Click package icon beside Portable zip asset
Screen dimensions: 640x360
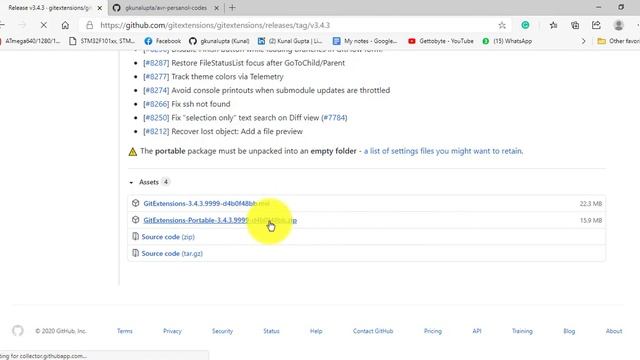pyautogui.click(x=136, y=220)
